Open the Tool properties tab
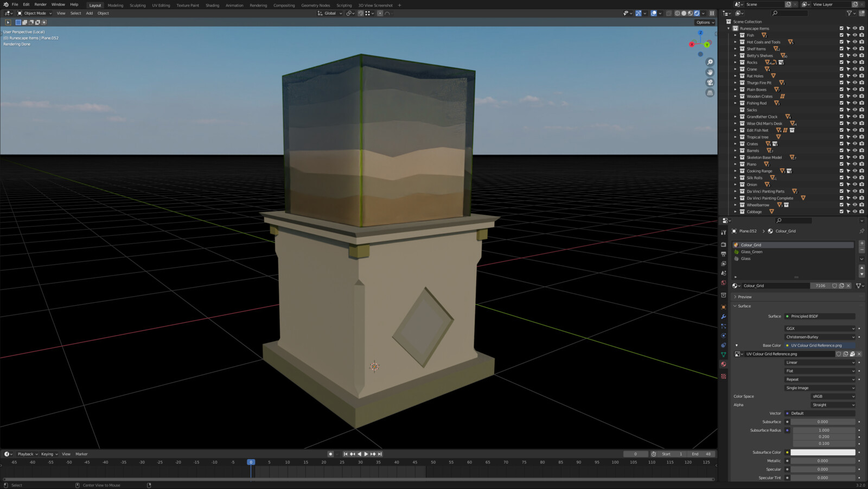This screenshot has height=489, width=868. (x=723, y=232)
